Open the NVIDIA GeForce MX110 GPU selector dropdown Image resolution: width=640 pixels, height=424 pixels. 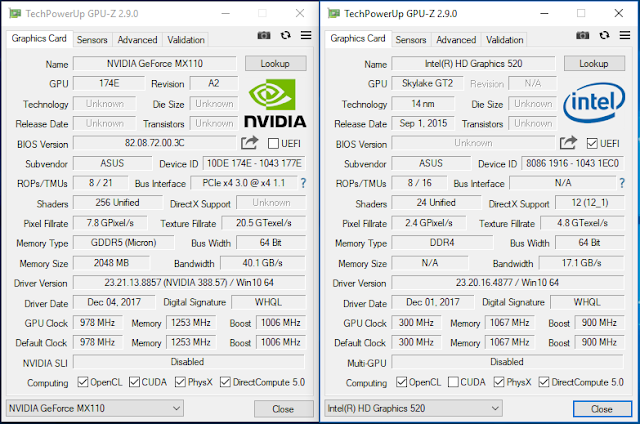95,408
